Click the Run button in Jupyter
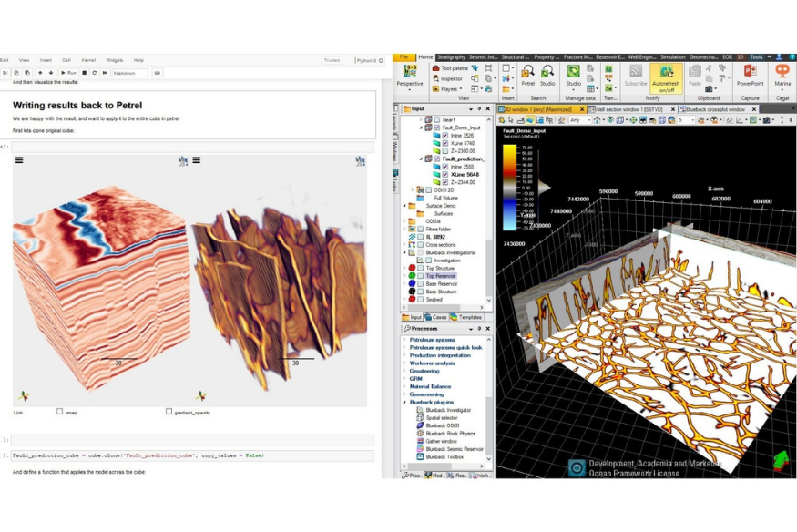 (x=68, y=73)
